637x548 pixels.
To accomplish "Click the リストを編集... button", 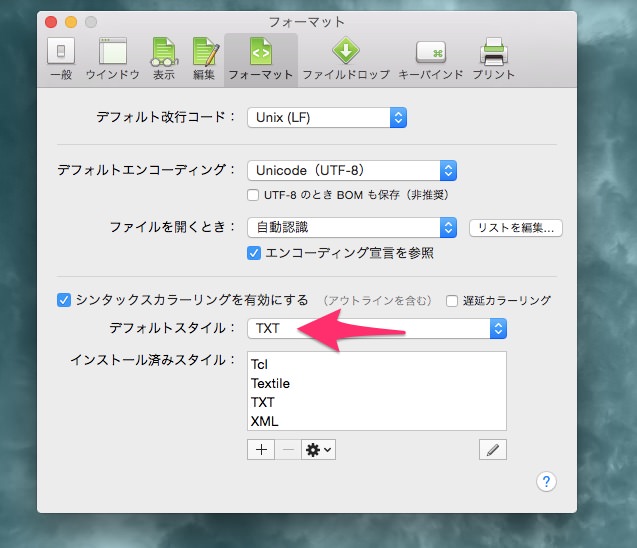I will click(x=516, y=228).
